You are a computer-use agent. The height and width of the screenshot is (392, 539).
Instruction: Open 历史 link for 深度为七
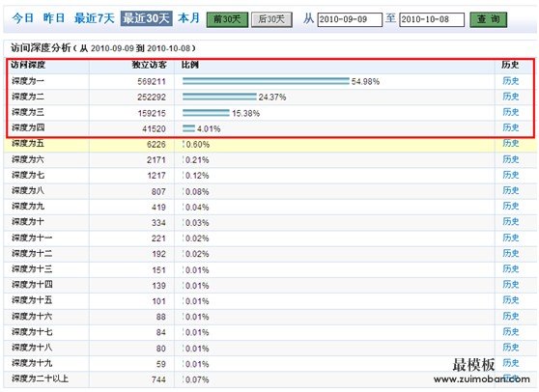510,175
